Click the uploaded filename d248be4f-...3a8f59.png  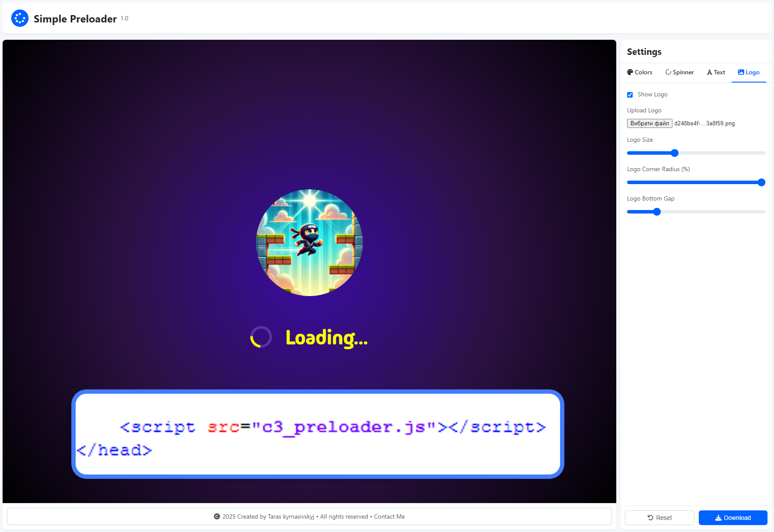[x=704, y=123]
